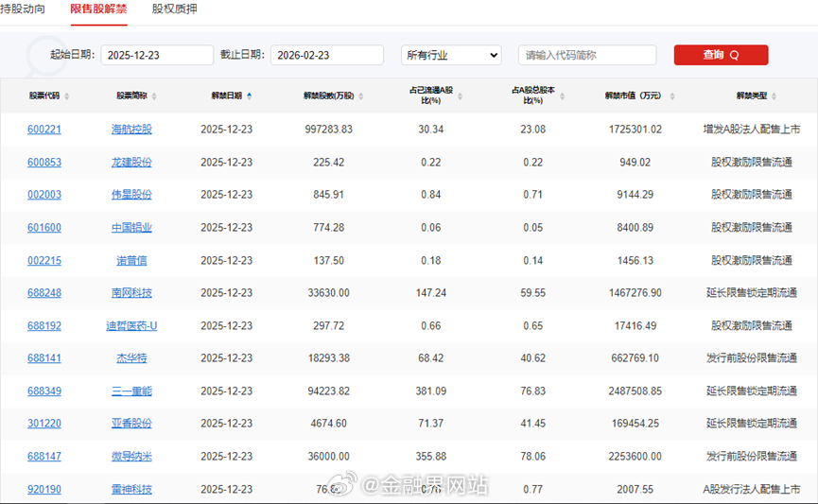The width and height of the screenshot is (818, 504).
Task: Focus the 起始日期 date field
Action: pyautogui.click(x=157, y=55)
